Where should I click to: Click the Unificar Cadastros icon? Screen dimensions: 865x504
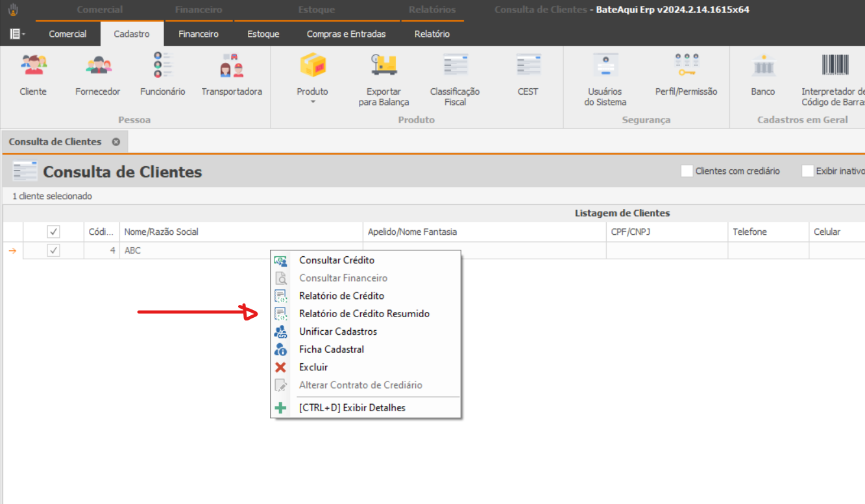pyautogui.click(x=280, y=331)
